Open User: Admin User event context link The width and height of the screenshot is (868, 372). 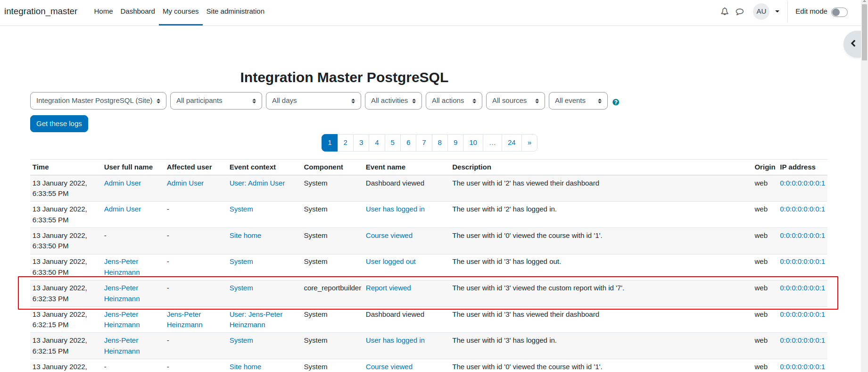257,183
